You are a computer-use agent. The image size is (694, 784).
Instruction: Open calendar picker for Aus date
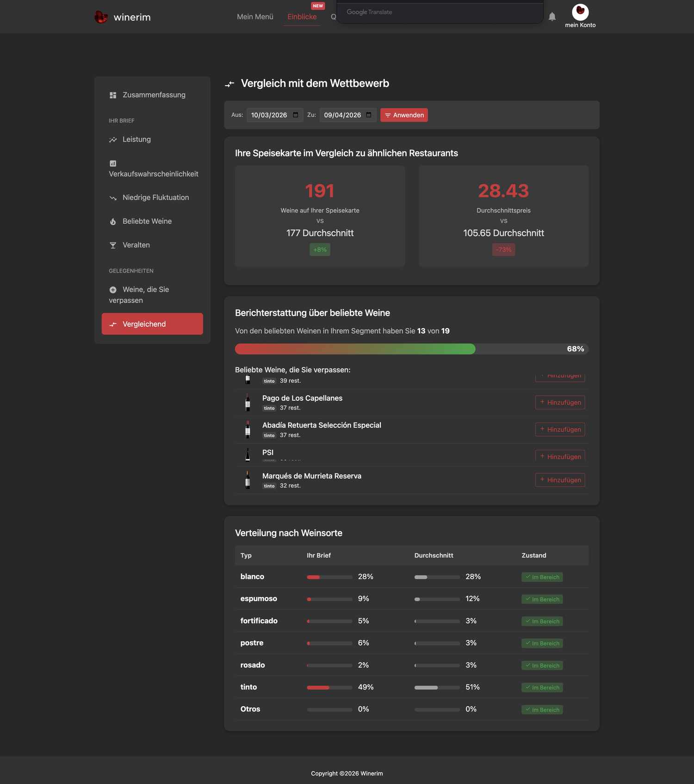[x=296, y=115]
